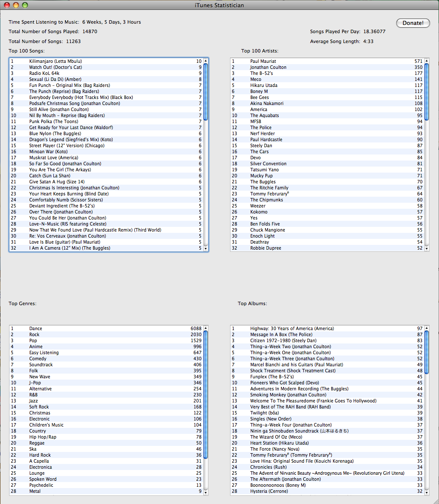Viewport: 439px width, 504px height.
Task: Select artist row Jonathan Coulton
Action: (327, 67)
